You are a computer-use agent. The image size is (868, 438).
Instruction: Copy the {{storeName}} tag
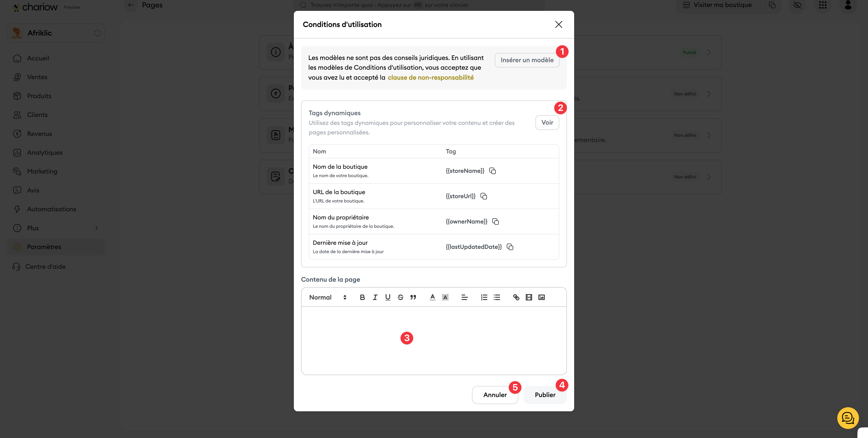click(x=492, y=171)
